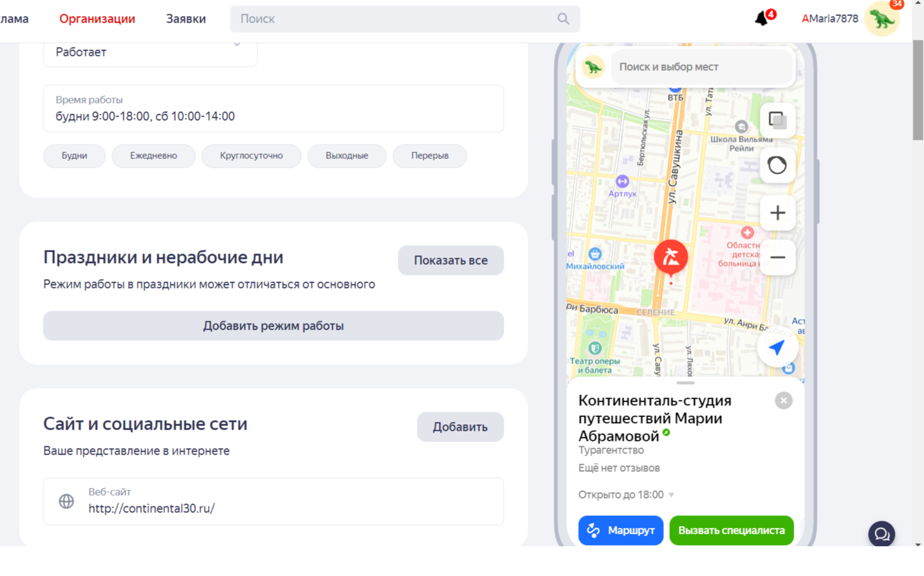Image resolution: width=924 pixels, height=576 pixels.
Task: Go to the Заявки tab
Action: click(x=186, y=19)
